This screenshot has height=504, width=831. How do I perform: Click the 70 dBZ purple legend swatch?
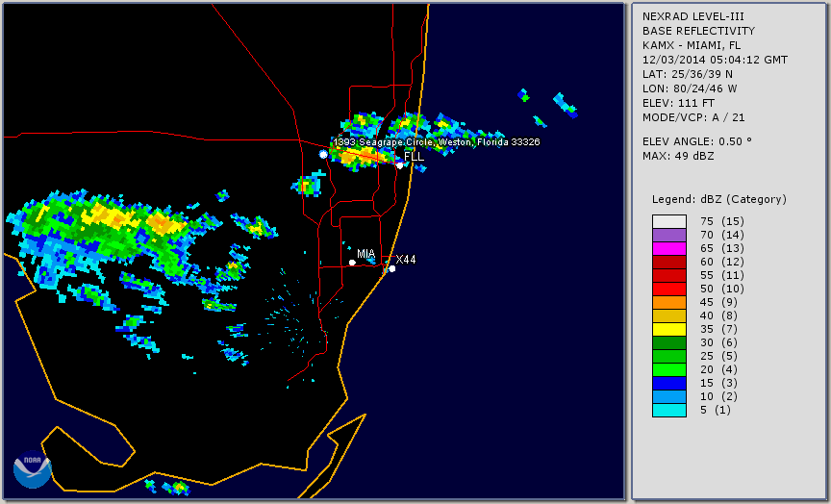(668, 235)
